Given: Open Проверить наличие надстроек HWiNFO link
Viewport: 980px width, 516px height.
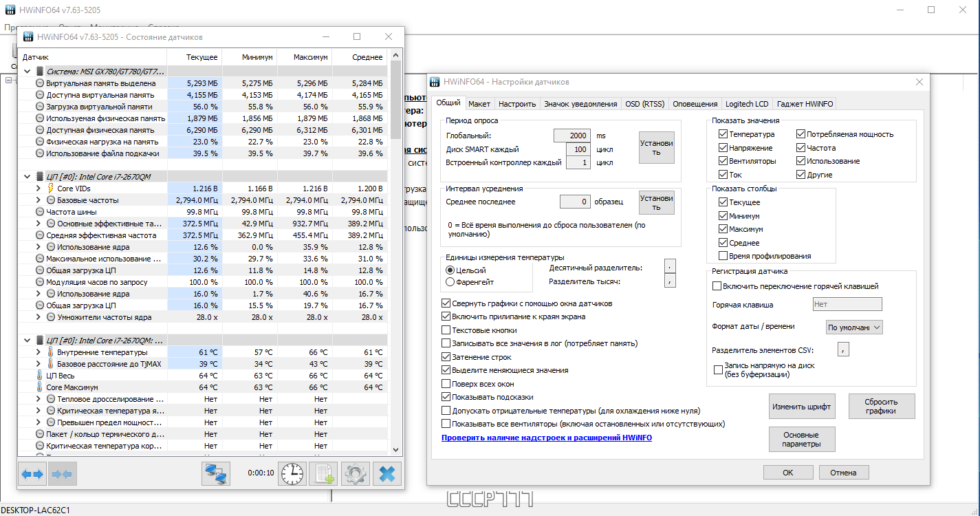Looking at the screenshot, I should (x=547, y=438).
